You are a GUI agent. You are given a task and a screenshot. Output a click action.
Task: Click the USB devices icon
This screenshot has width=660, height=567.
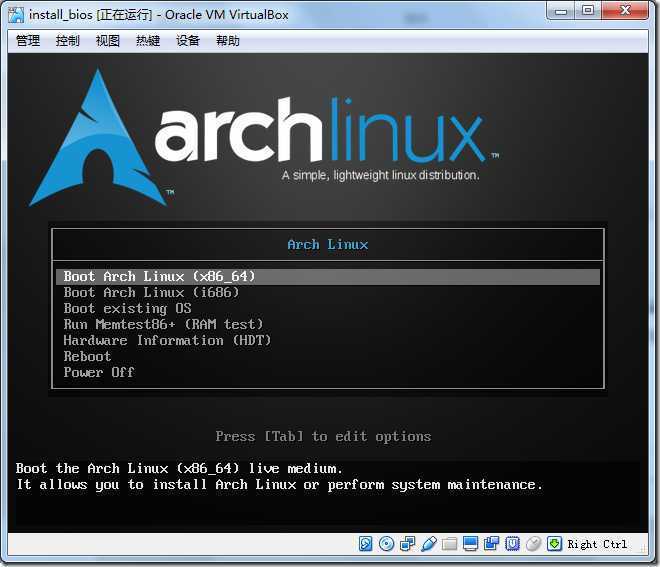pyautogui.click(x=428, y=544)
